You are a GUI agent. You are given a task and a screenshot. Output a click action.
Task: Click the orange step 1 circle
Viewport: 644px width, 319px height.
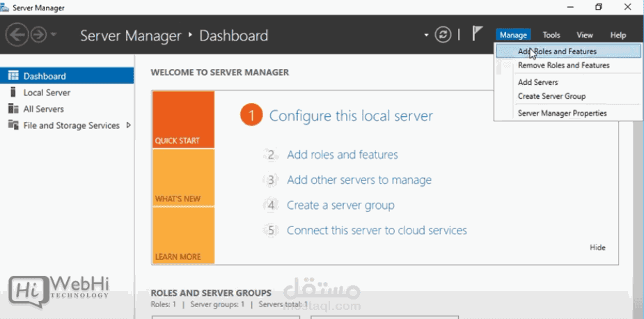pyautogui.click(x=251, y=116)
